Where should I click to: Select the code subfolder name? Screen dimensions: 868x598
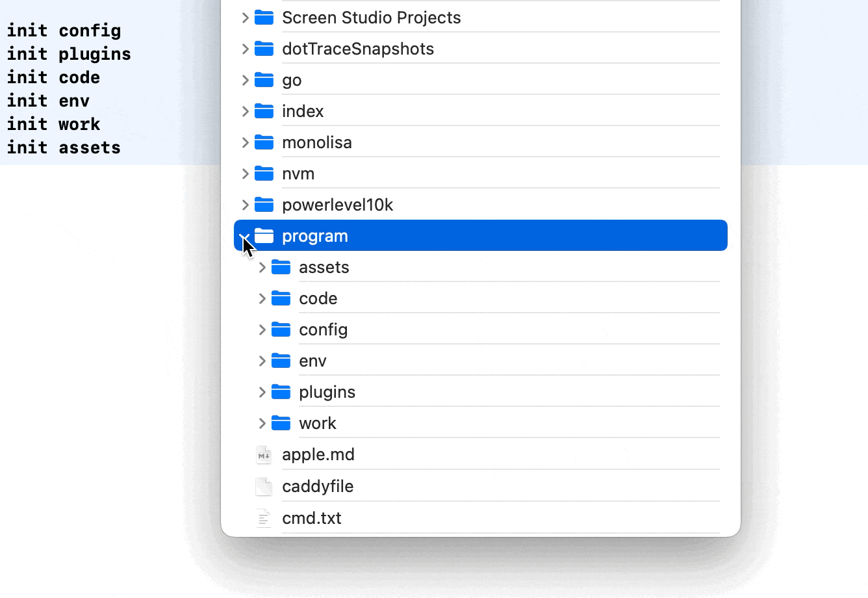318,298
